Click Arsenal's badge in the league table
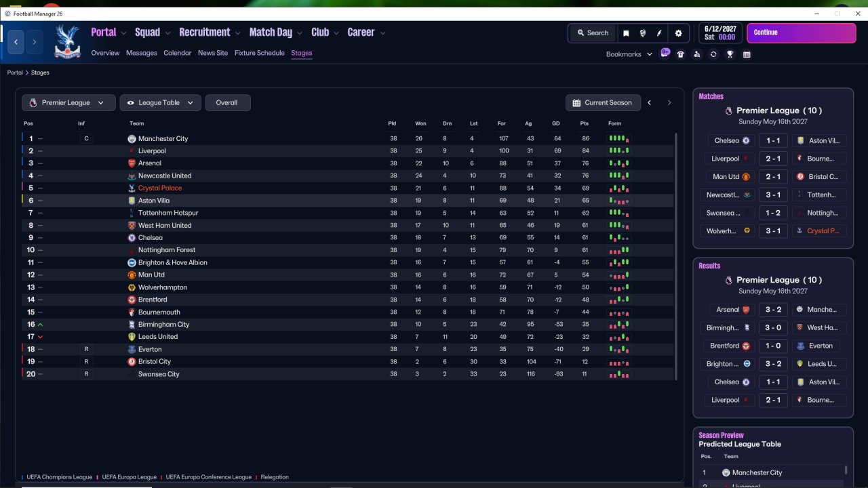The width and height of the screenshot is (868, 488). click(132, 163)
